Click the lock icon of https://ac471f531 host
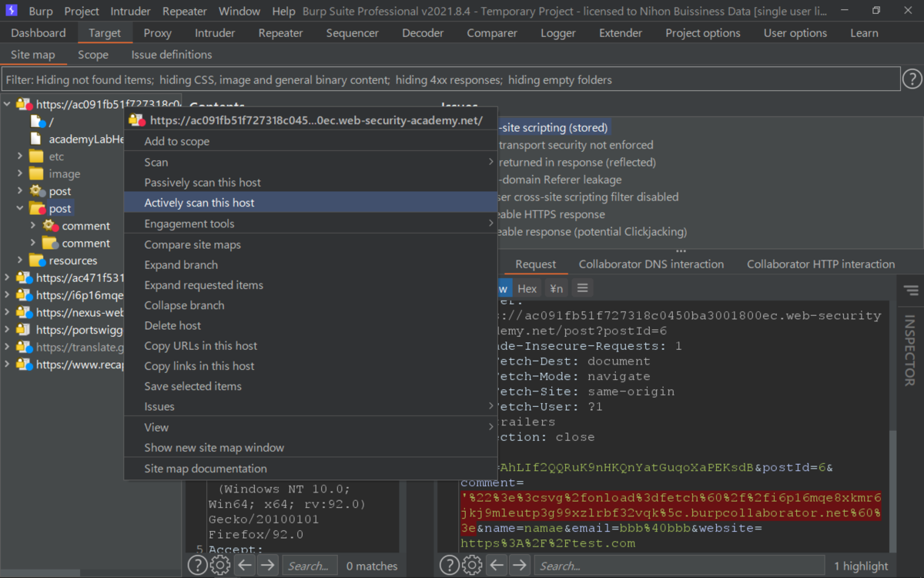Viewport: 924px width, 578px height. (x=24, y=277)
